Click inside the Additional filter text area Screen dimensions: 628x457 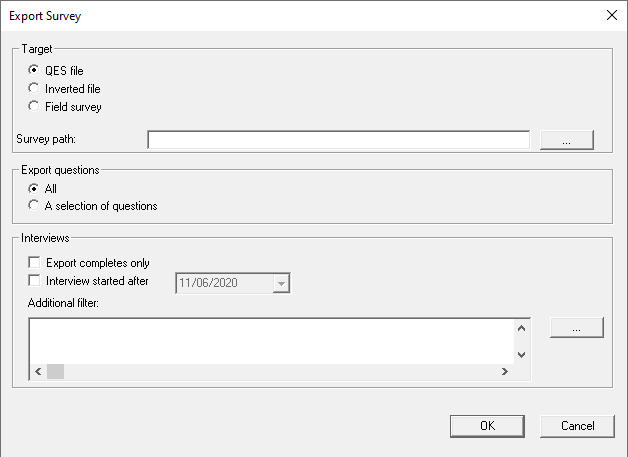click(x=272, y=341)
